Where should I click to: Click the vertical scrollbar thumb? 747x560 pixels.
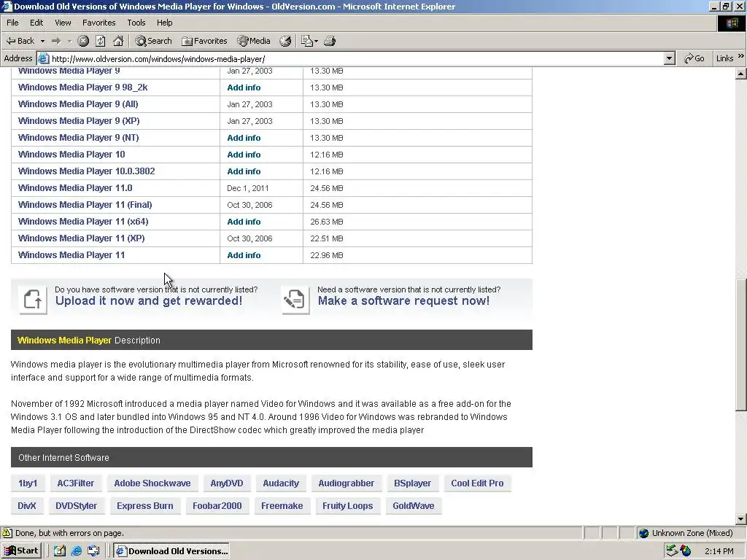741,344
